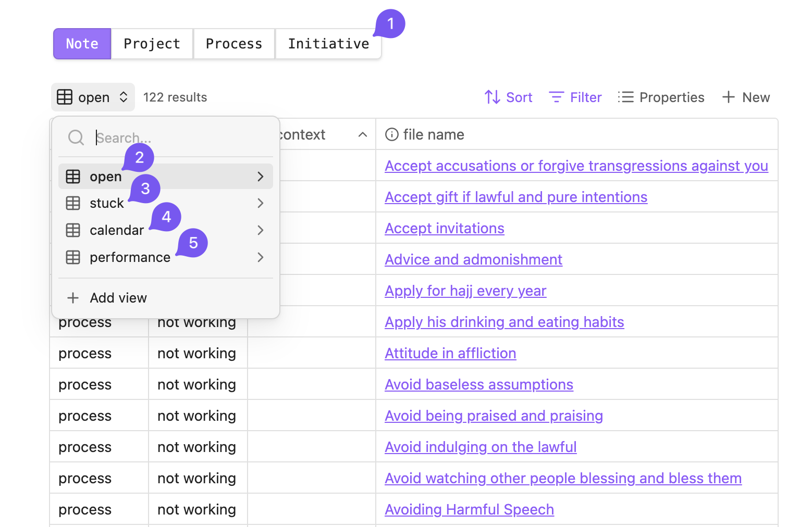Open 'Attitude in affliction' note

click(450, 353)
